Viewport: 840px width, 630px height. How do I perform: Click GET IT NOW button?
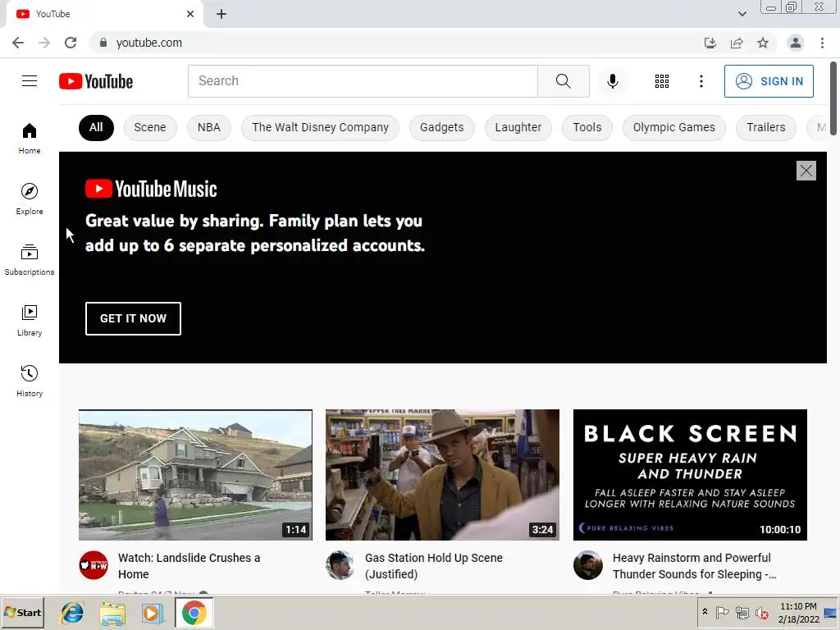tap(133, 318)
